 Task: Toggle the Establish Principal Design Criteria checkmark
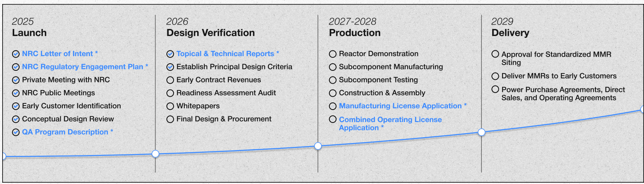pyautogui.click(x=170, y=67)
